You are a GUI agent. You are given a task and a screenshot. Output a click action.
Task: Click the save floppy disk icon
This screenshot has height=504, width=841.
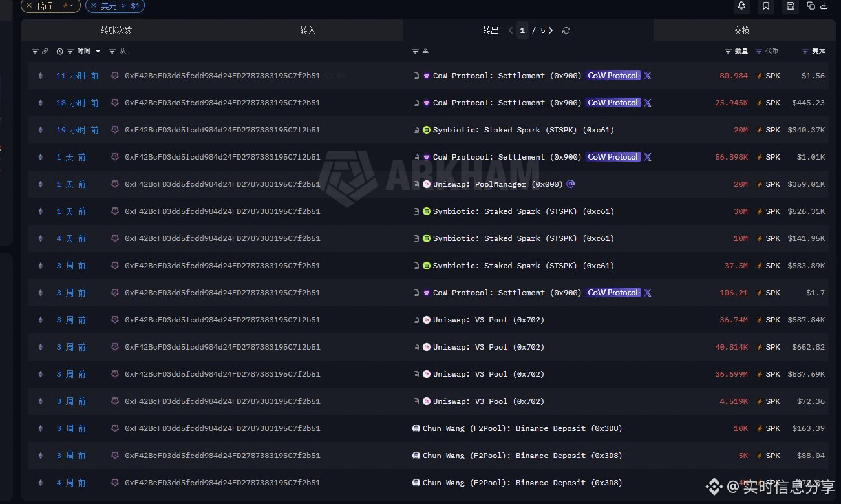[x=790, y=6]
